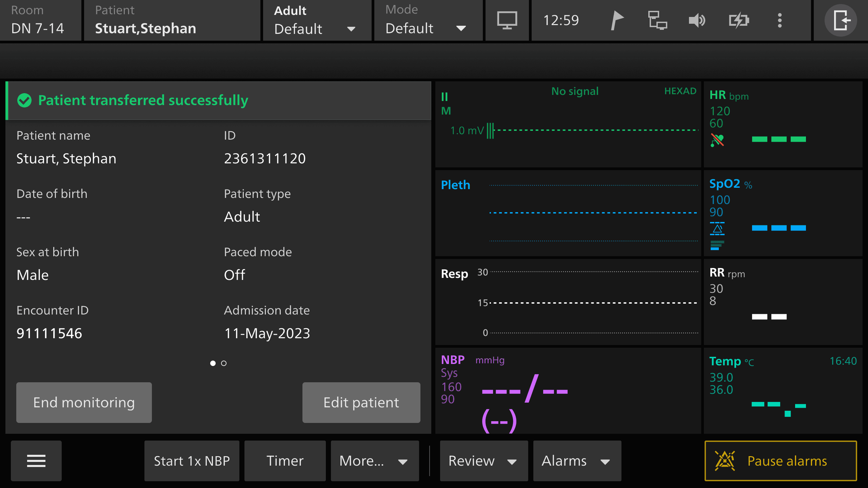Open the hamburger main menu
868x488 pixels.
point(36,461)
